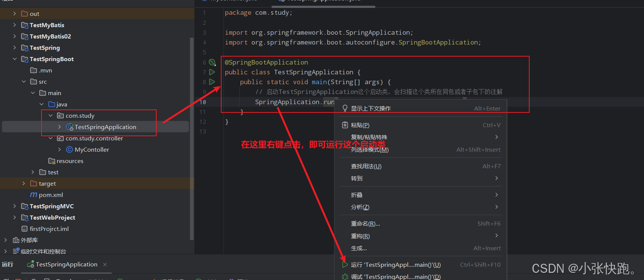
Task: Click the green run arrow in context menu
Action: pyautogui.click(x=345, y=265)
